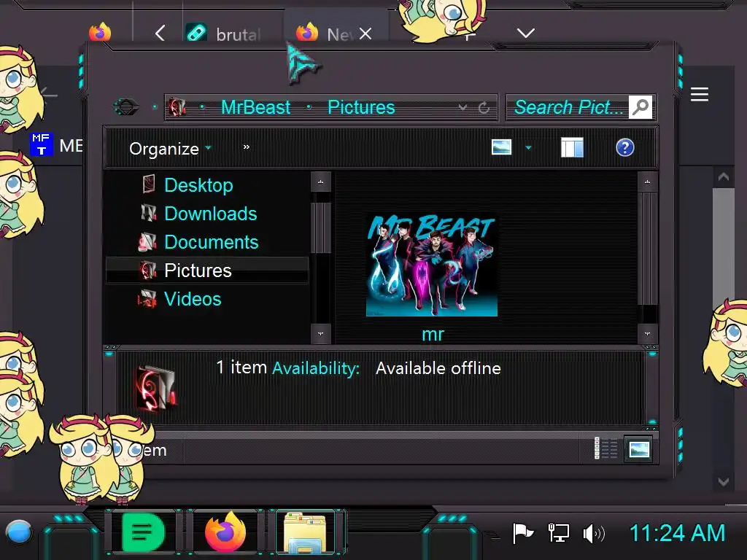Open Videos in the navigation pane

pyautogui.click(x=193, y=299)
